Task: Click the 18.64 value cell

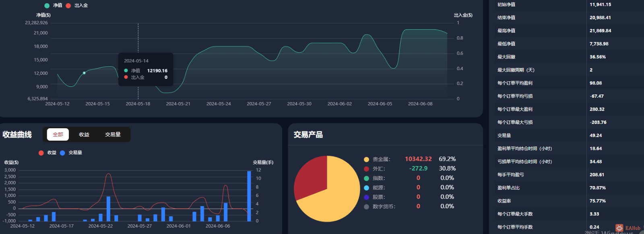Action: [596, 148]
